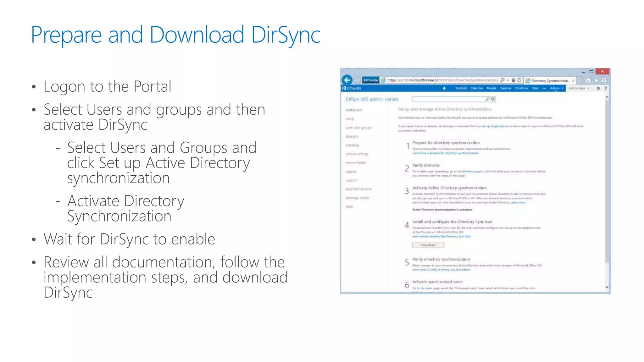Image resolution: width=644 pixels, height=362 pixels.
Task: Open the Admin dropdown menu
Action: coord(557,88)
